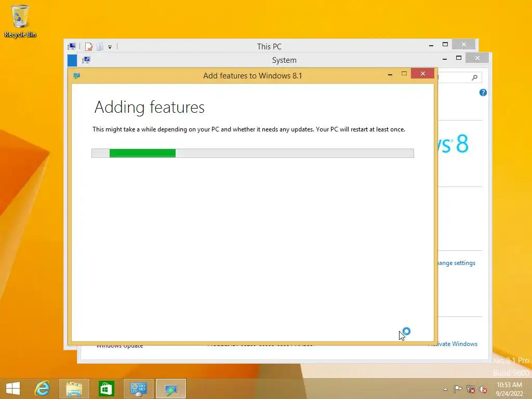Click the Activate Windows link
This screenshot has height=399, width=532.
click(x=454, y=344)
